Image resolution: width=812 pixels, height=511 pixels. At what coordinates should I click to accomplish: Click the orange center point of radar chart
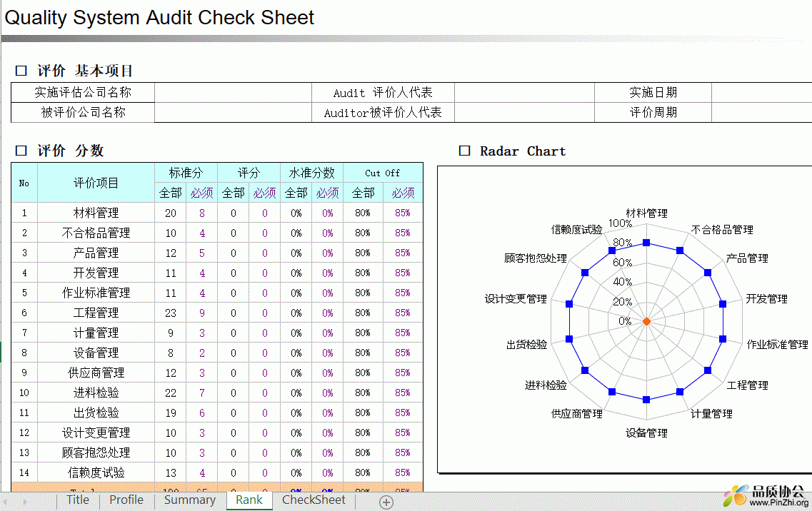pos(646,321)
